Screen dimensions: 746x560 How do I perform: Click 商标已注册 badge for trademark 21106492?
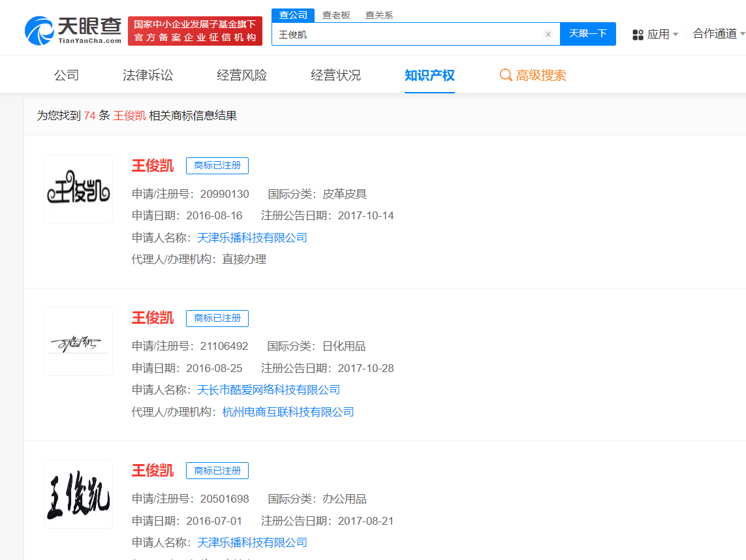[x=217, y=319]
